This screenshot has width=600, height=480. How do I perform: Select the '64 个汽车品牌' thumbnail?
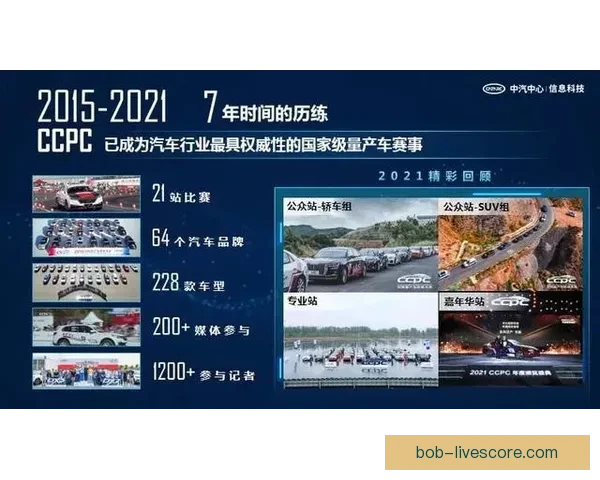86,238
